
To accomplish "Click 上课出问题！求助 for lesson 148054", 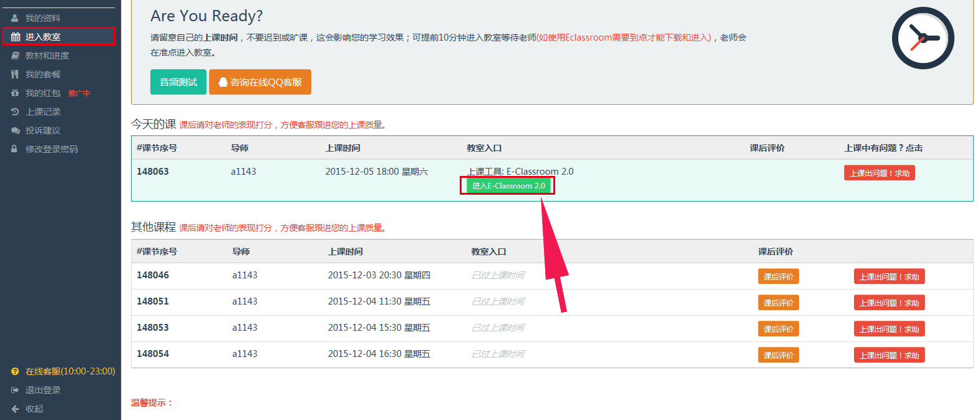I will 889,355.
